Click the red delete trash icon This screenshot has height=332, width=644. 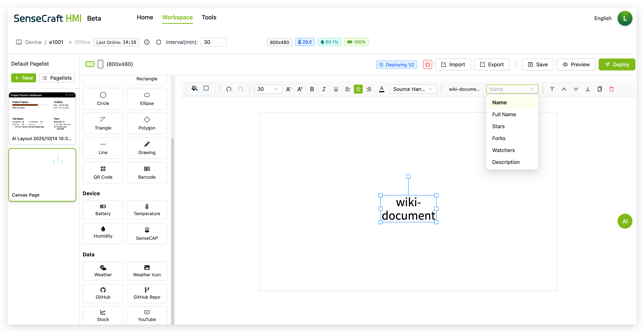tap(611, 89)
